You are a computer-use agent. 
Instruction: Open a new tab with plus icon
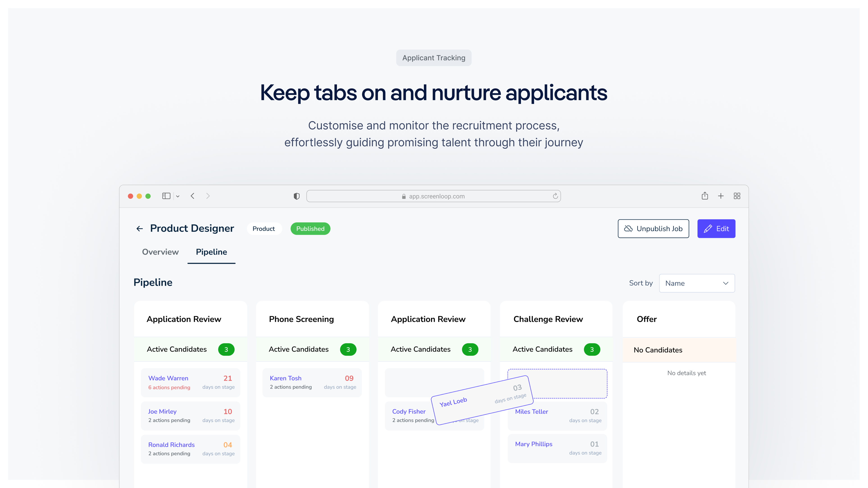tap(721, 196)
